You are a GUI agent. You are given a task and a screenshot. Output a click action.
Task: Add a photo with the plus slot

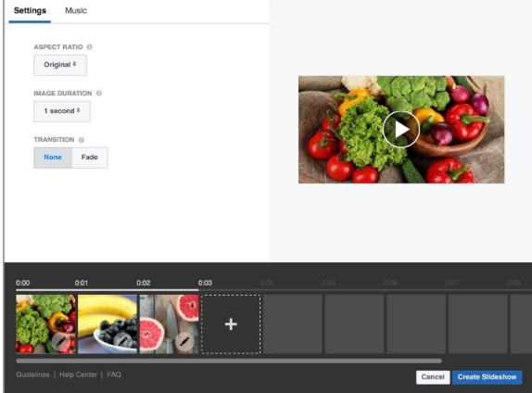coord(231,324)
